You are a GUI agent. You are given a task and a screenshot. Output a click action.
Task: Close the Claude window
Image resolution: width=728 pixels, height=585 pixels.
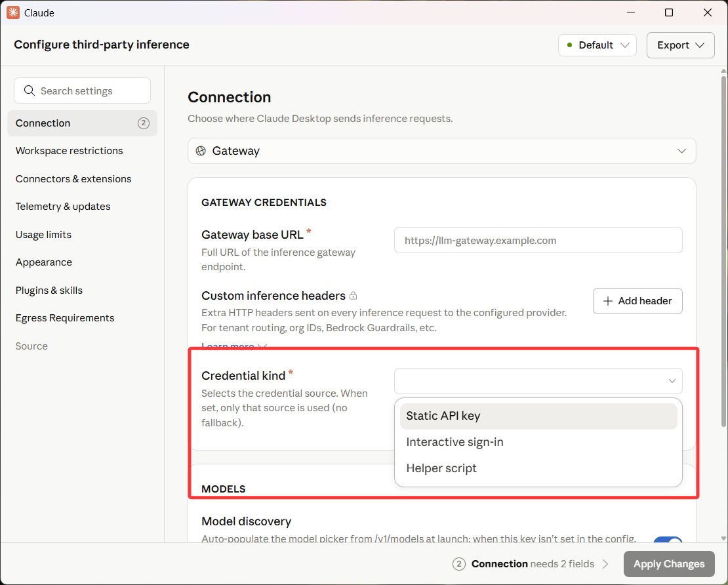(x=707, y=12)
